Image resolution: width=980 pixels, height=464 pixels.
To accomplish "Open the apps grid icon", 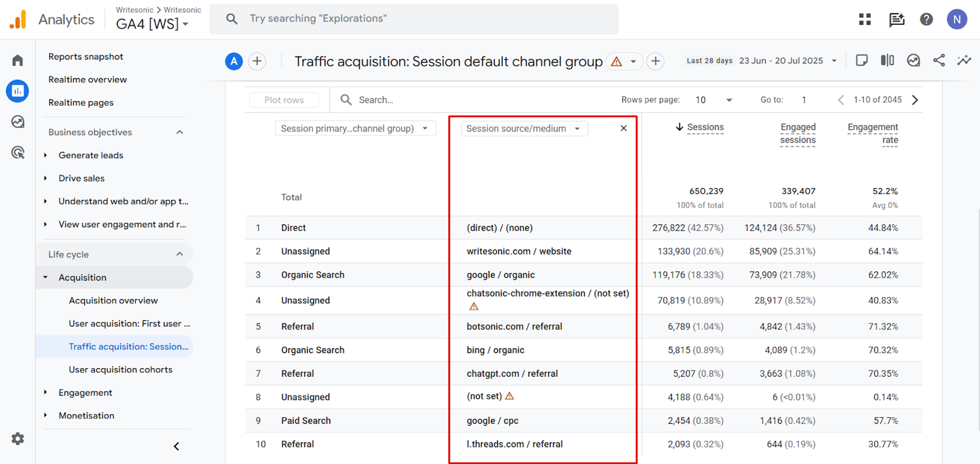I will click(x=865, y=19).
